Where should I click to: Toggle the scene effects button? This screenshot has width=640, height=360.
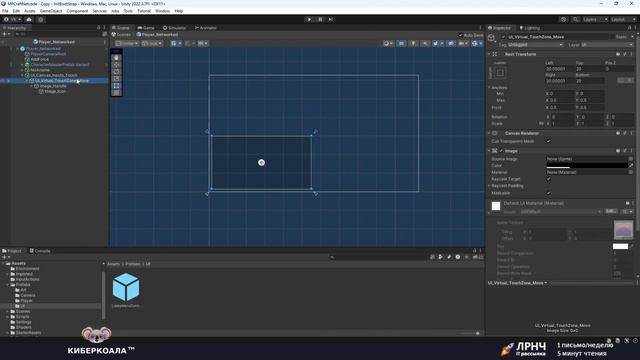(x=437, y=43)
